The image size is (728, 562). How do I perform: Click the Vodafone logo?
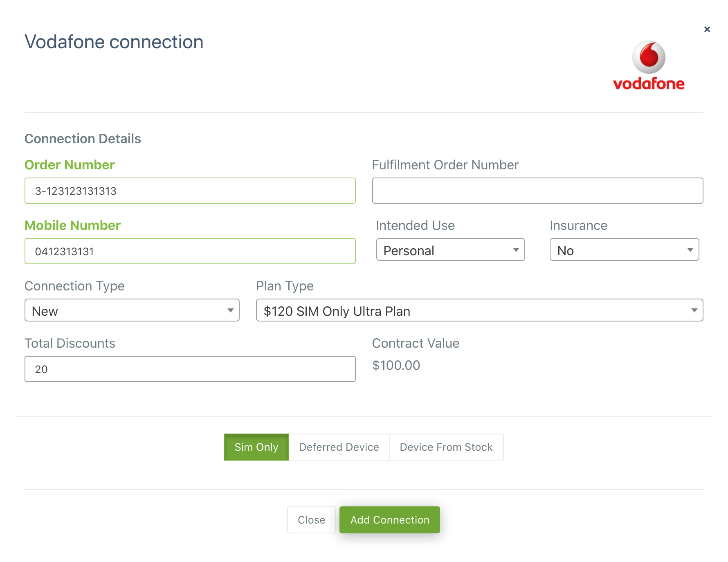pos(649,65)
